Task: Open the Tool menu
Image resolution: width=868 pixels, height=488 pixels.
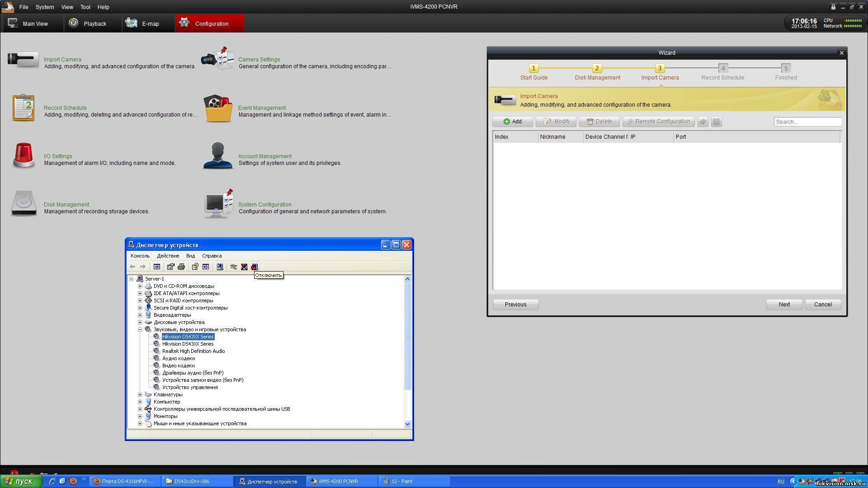Action: (x=85, y=7)
